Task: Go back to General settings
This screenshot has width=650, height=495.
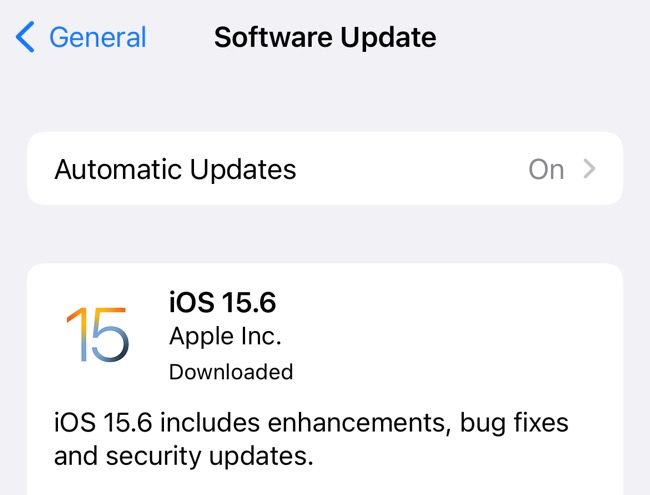Action: coord(81,37)
